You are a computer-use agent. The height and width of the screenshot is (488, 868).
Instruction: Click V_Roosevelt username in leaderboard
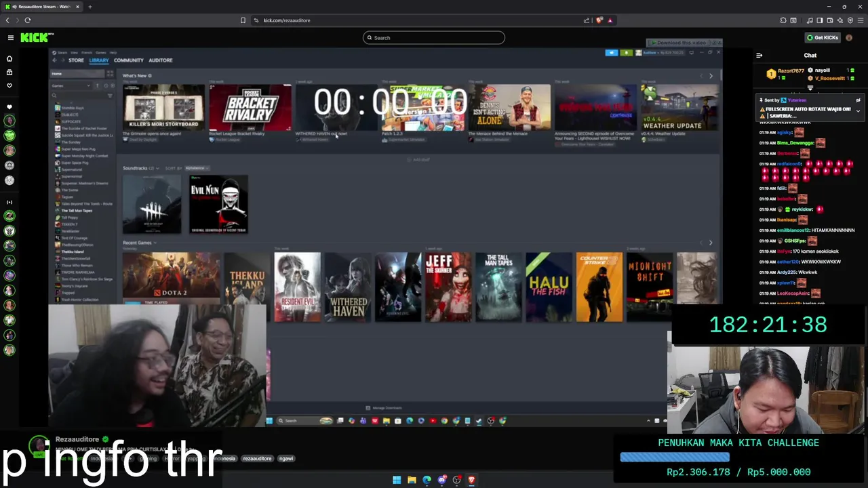830,79
